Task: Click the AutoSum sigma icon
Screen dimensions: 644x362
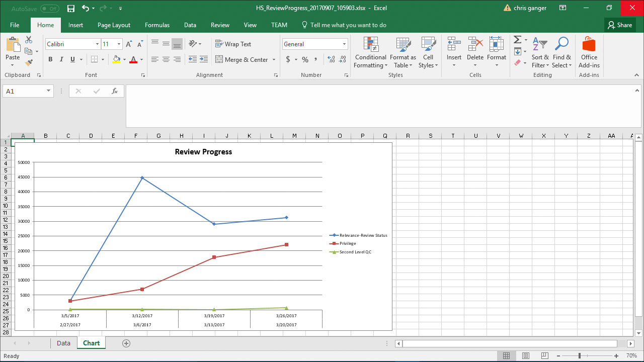Action: coord(517,40)
